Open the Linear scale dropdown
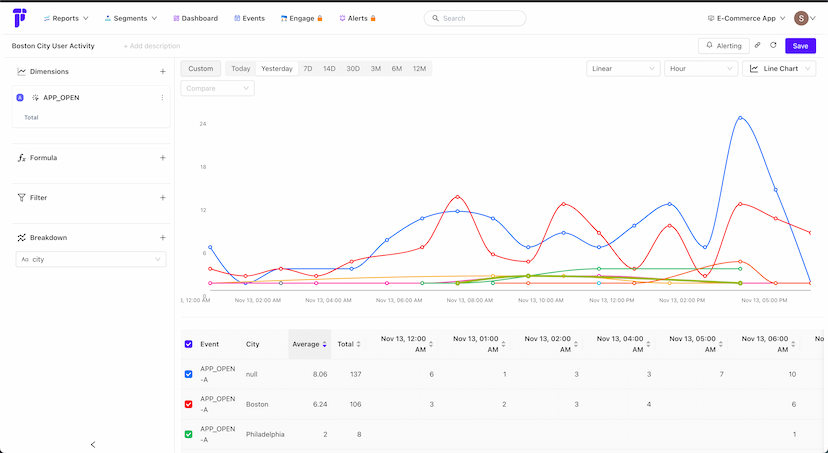This screenshot has width=828, height=453. 623,69
